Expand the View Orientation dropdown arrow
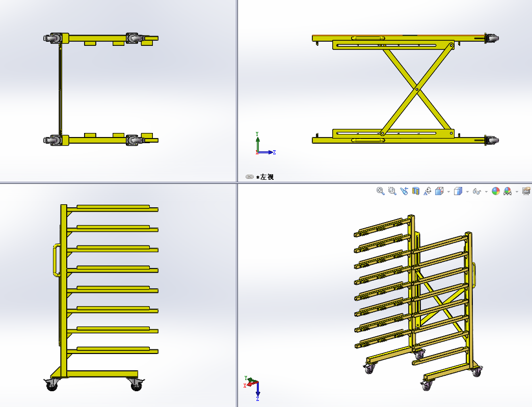Screen dimensions: 532x407 (x=448, y=192)
